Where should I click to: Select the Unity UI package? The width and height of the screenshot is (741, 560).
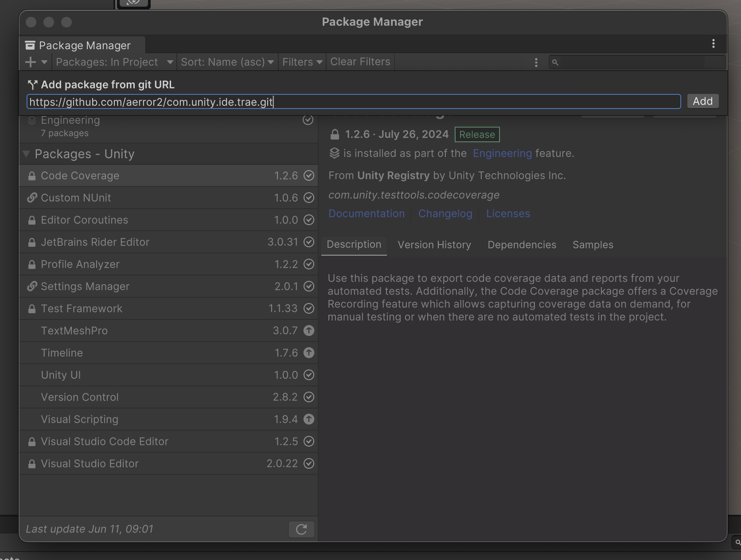tap(168, 375)
